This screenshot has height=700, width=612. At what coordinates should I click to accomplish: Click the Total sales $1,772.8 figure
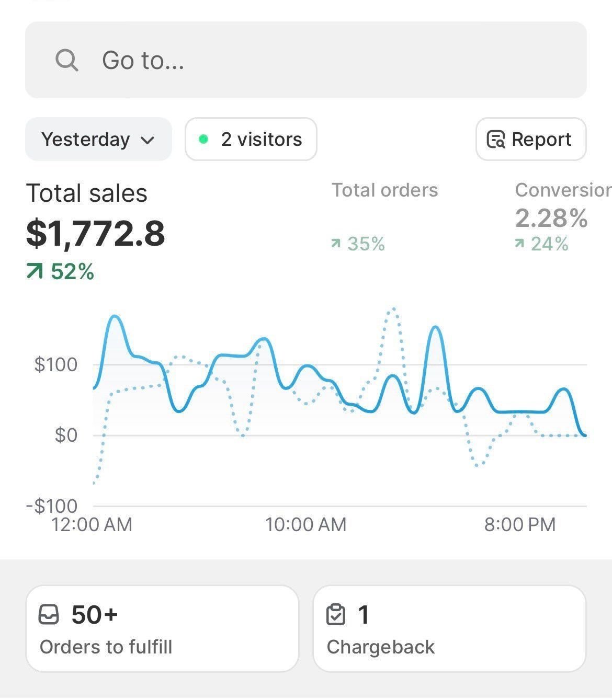click(96, 234)
